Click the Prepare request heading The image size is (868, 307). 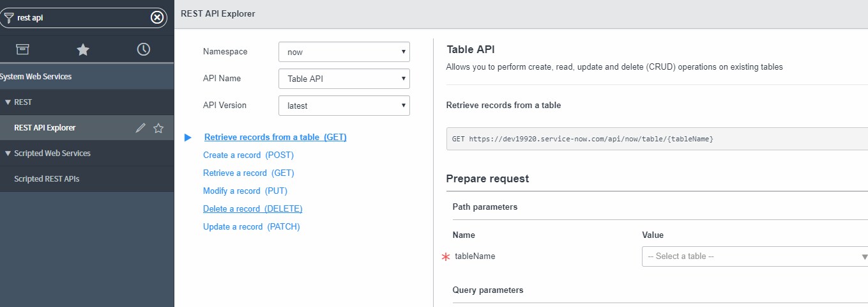(x=487, y=178)
